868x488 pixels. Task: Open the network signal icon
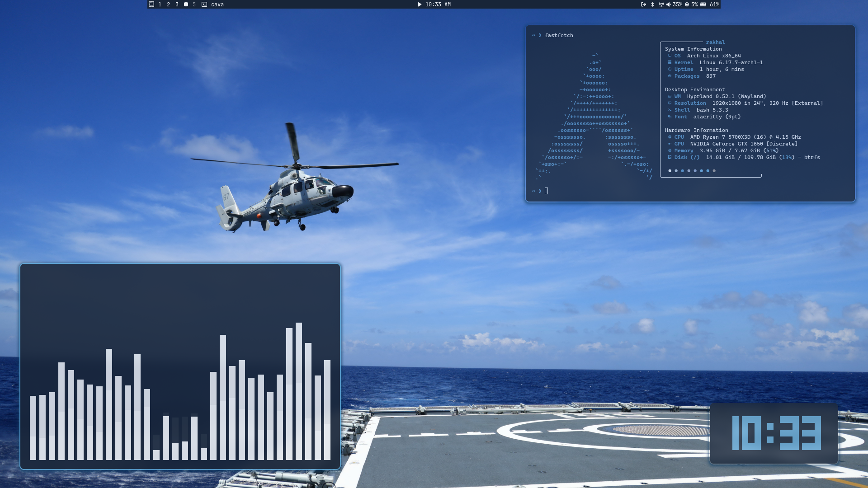coord(661,5)
